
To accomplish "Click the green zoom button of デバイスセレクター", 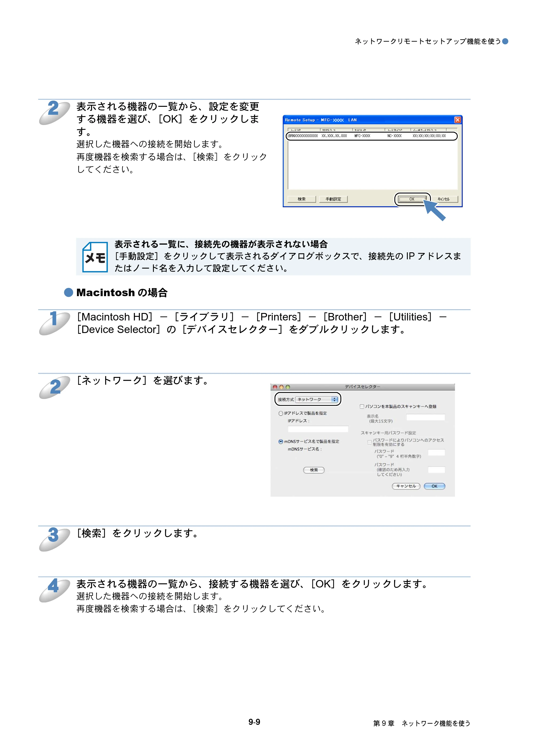I will coord(288,387).
